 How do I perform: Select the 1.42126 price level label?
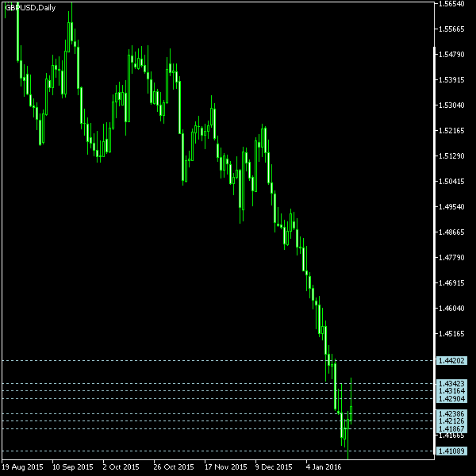[451, 421]
